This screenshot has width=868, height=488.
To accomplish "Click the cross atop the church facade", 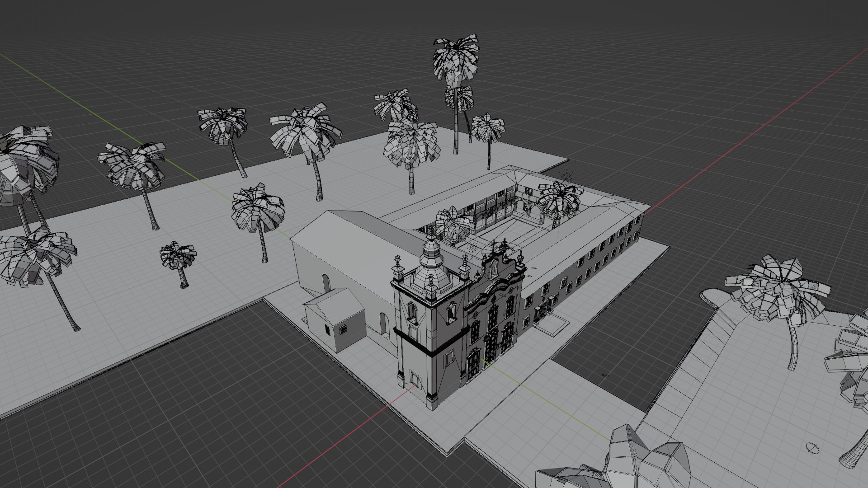I will (494, 247).
